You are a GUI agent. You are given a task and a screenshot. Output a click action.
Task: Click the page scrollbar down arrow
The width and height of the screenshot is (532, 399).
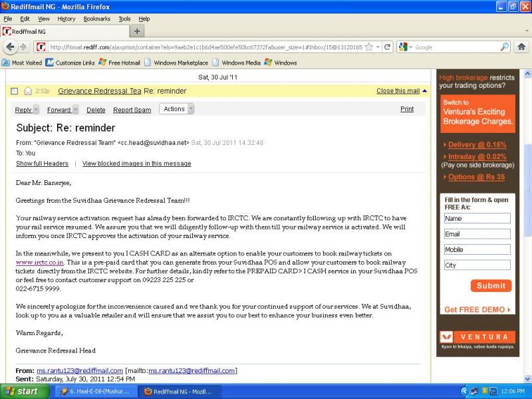[x=527, y=378]
